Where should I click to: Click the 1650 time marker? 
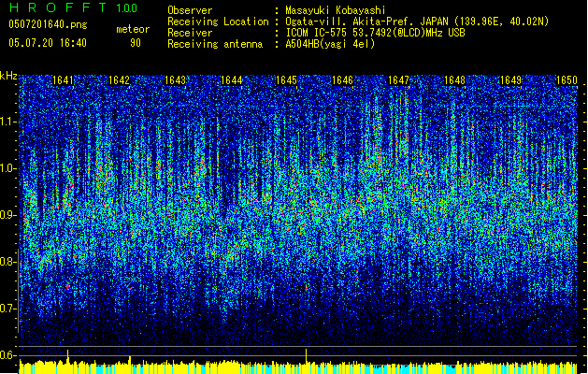click(x=566, y=80)
